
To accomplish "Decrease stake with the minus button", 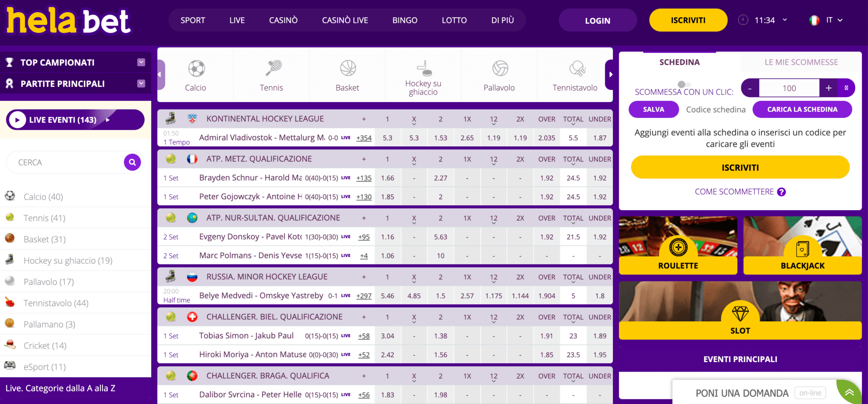I will click(750, 88).
